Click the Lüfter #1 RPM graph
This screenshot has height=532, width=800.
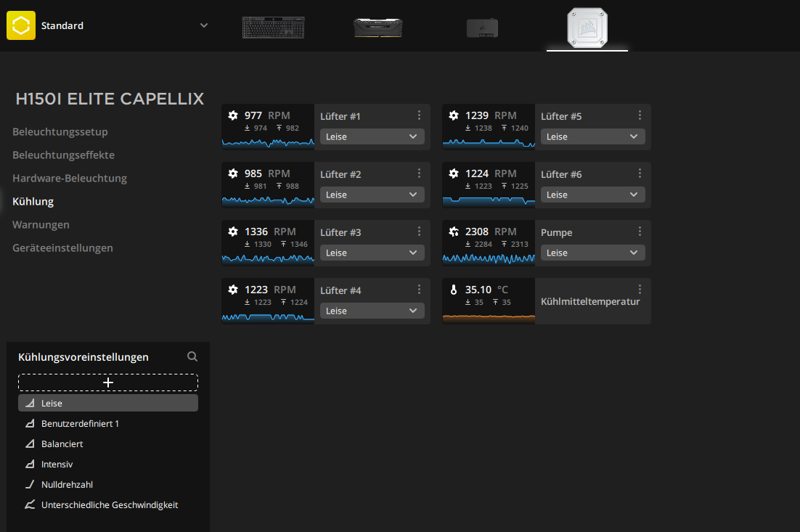click(268, 143)
